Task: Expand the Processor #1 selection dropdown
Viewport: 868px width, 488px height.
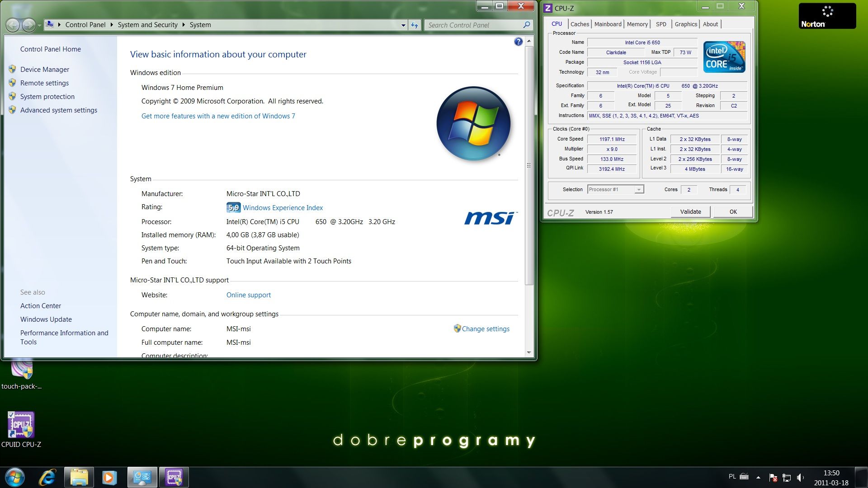Action: (638, 190)
